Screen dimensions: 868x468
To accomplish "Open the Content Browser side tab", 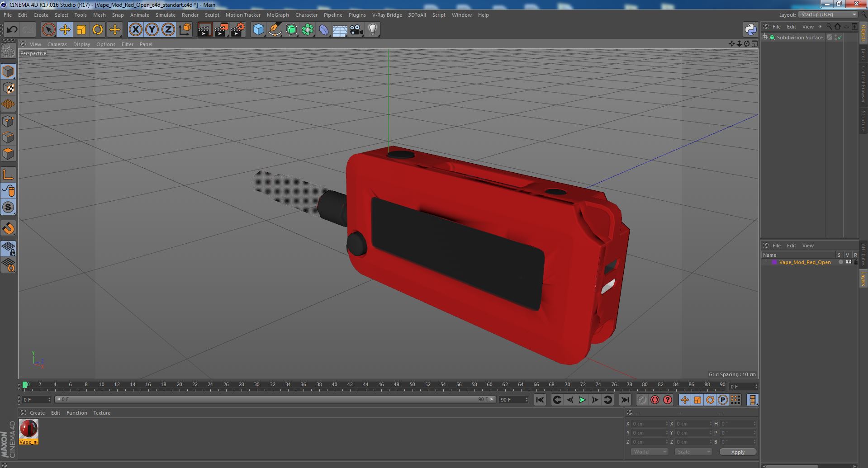I will point(863,84).
